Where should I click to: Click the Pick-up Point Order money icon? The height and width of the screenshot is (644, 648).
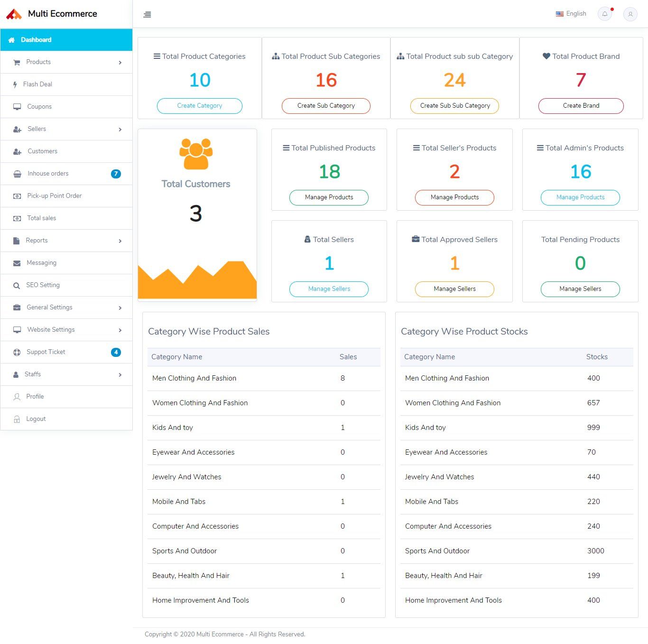[17, 196]
